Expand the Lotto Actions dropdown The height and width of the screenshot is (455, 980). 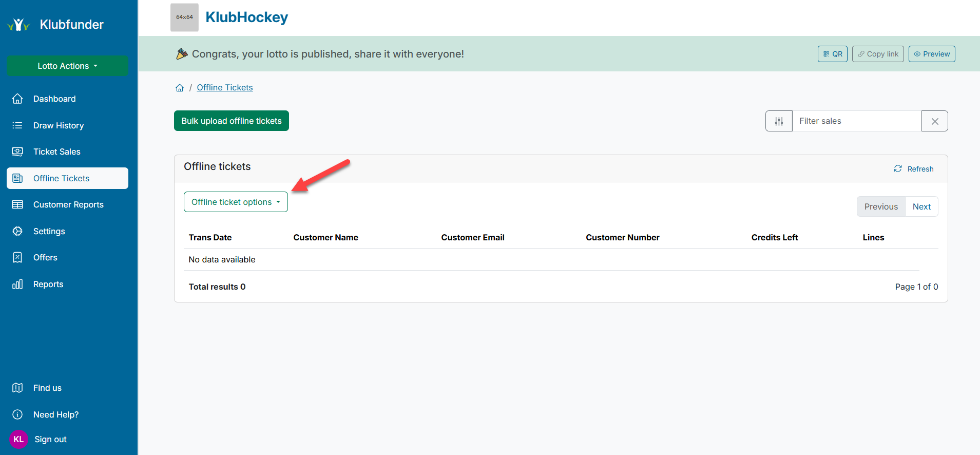[67, 66]
